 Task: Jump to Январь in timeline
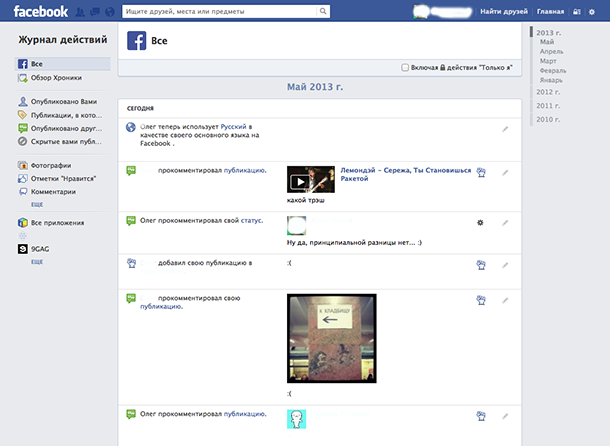click(x=551, y=80)
